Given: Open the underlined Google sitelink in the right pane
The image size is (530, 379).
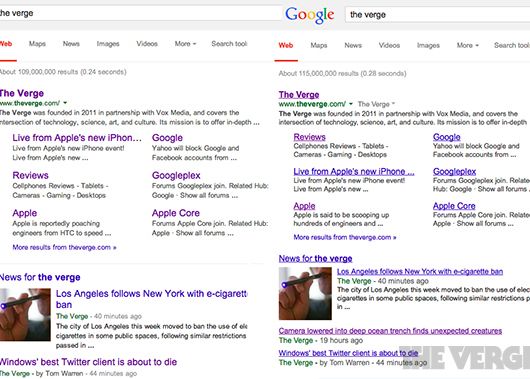Looking at the screenshot, I should [447, 137].
